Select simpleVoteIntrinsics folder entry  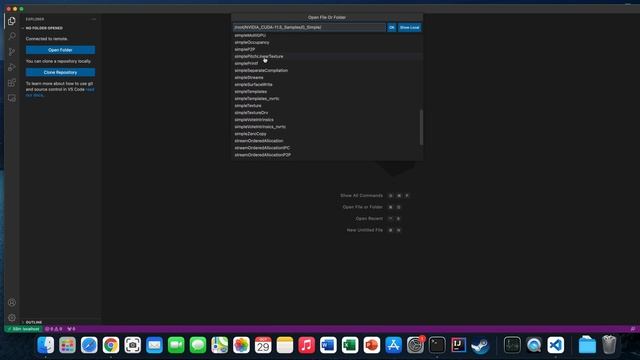tap(327, 120)
